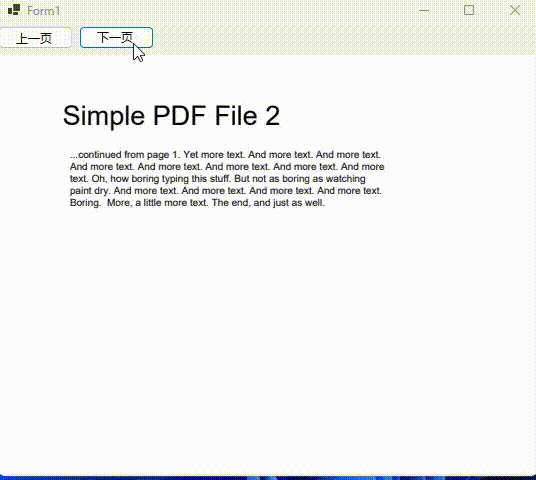536x480 pixels.
Task: Click "Yet more text" in first line
Action: click(214, 155)
